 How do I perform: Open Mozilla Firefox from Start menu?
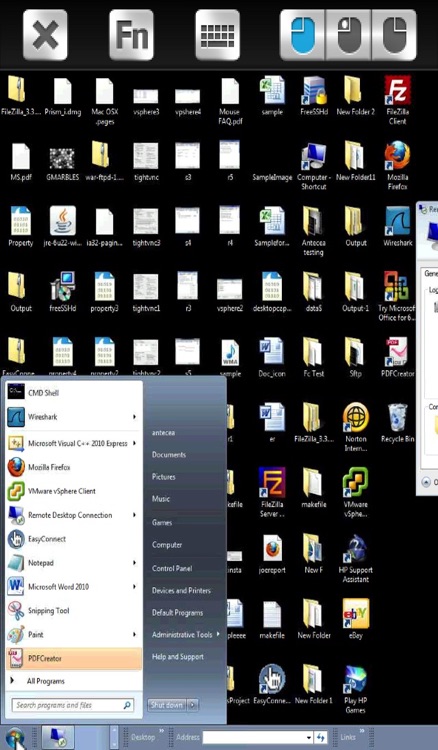coord(74,467)
